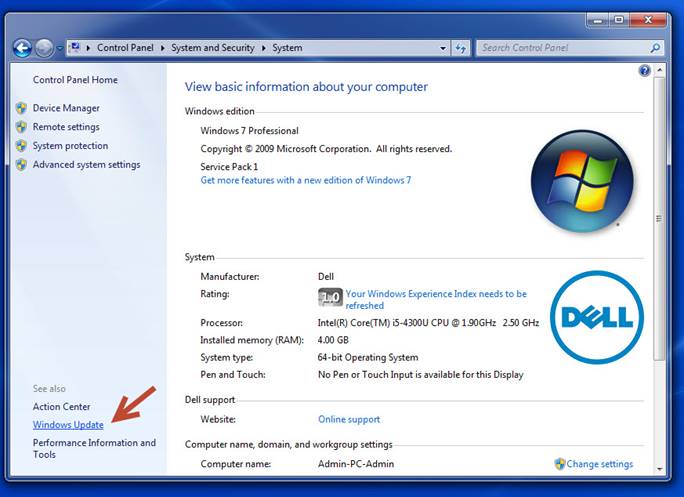Click the shield icon next to Device Manager
The image size is (684, 497).
[x=21, y=108]
